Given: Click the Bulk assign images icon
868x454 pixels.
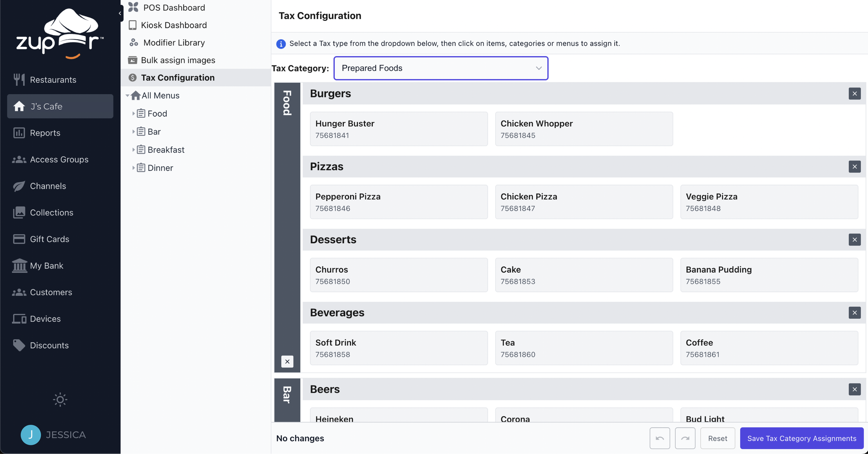Looking at the screenshot, I should [133, 60].
